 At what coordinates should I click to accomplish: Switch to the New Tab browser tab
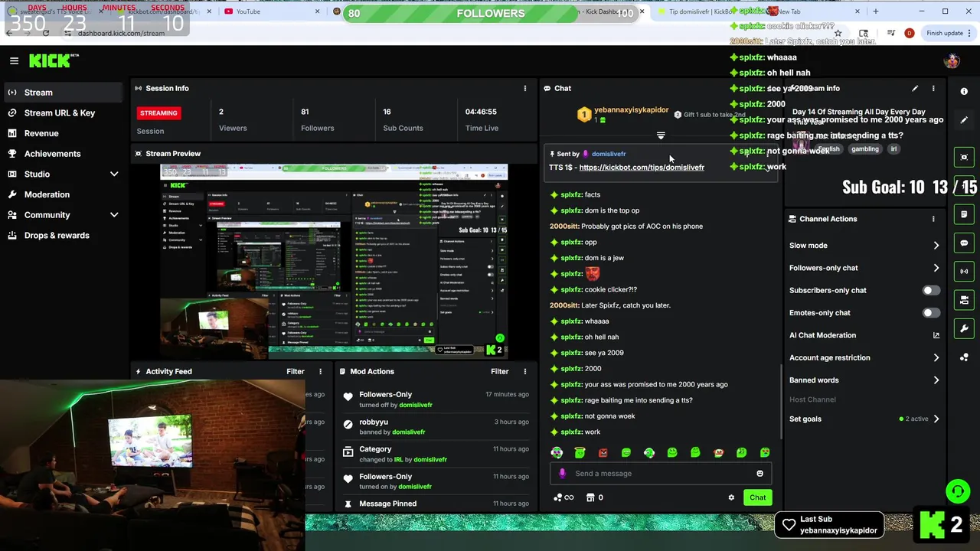(x=812, y=11)
